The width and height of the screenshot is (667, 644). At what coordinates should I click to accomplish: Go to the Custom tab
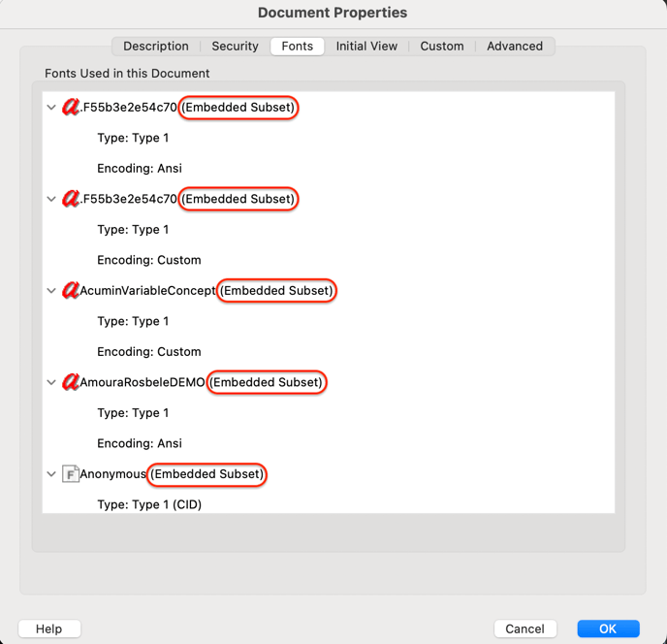pos(442,47)
